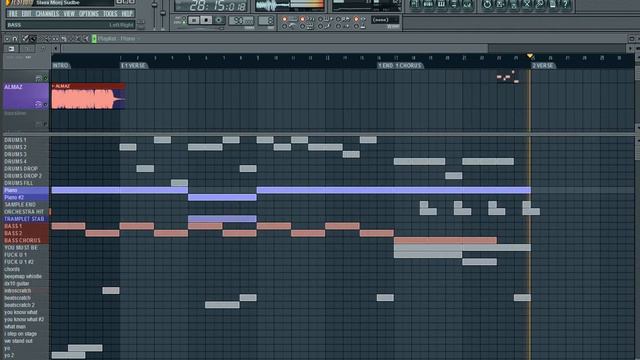Open the (none) selector dropdown
The width and height of the screenshot is (640, 360).
(x=385, y=20)
